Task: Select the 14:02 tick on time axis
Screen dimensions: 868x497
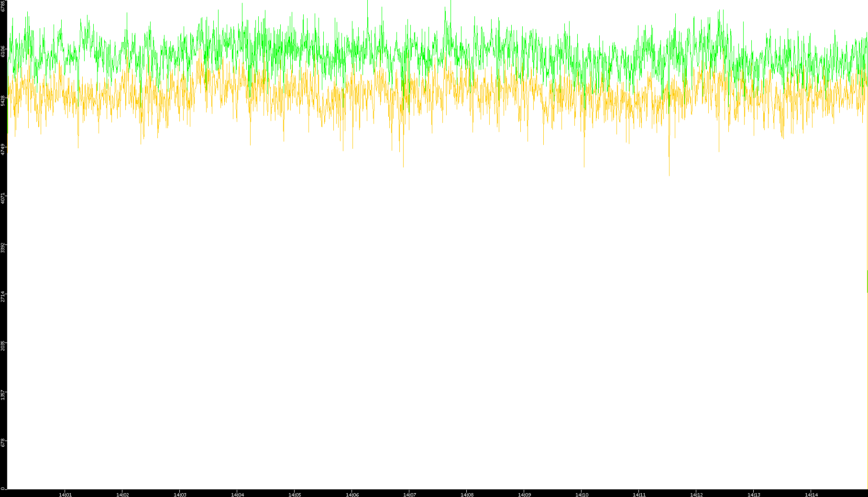Action: click(122, 495)
